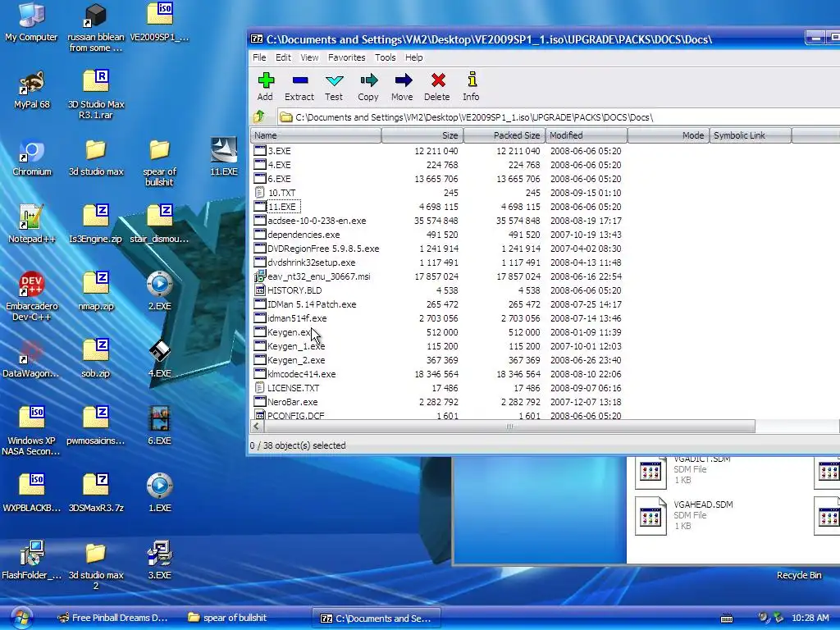Viewport: 840px width, 630px height.
Task: Click the Mode column header
Action: [x=668, y=135]
